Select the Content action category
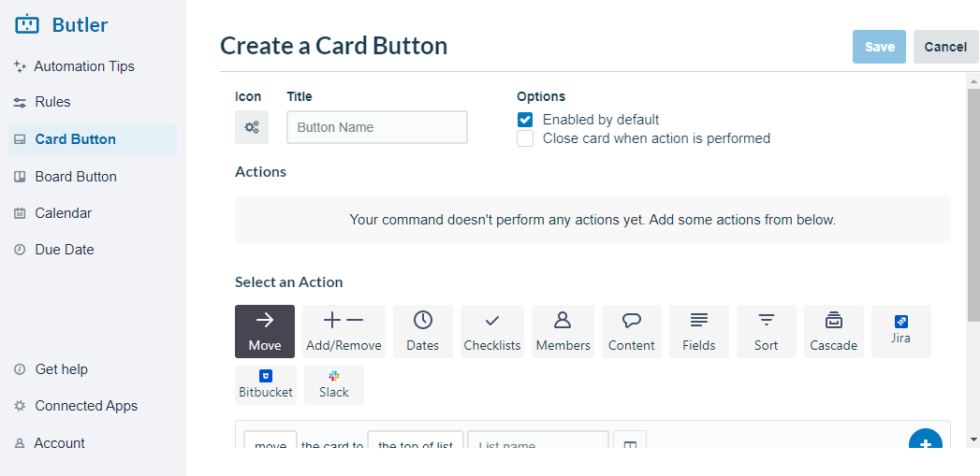Screen dimensions: 980x476 [x=631, y=331]
